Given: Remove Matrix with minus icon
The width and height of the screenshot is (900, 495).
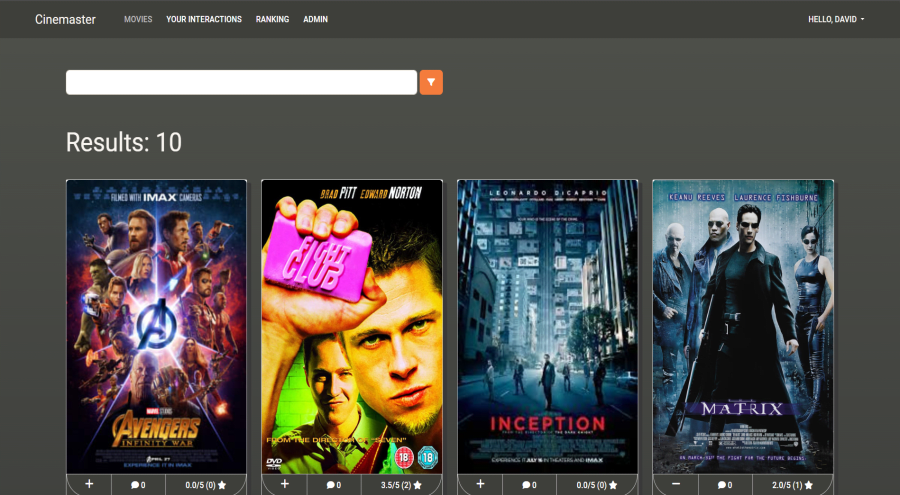Looking at the screenshot, I should pos(676,484).
